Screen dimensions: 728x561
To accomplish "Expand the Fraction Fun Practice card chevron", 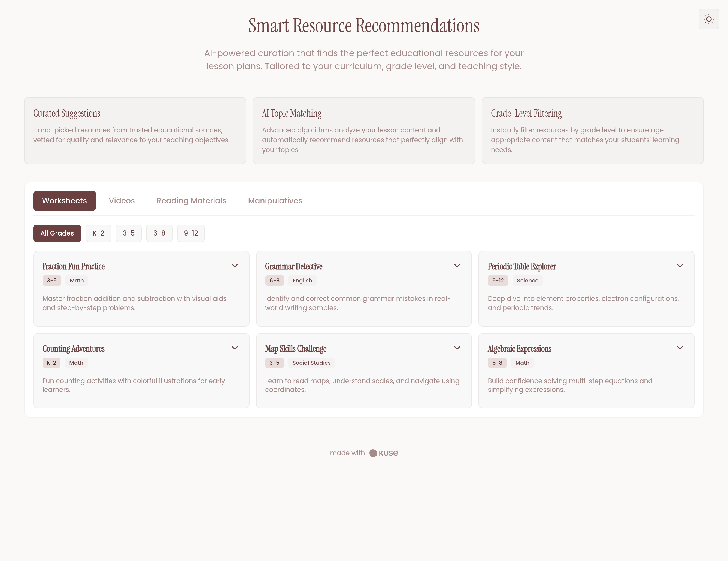I will [x=235, y=266].
